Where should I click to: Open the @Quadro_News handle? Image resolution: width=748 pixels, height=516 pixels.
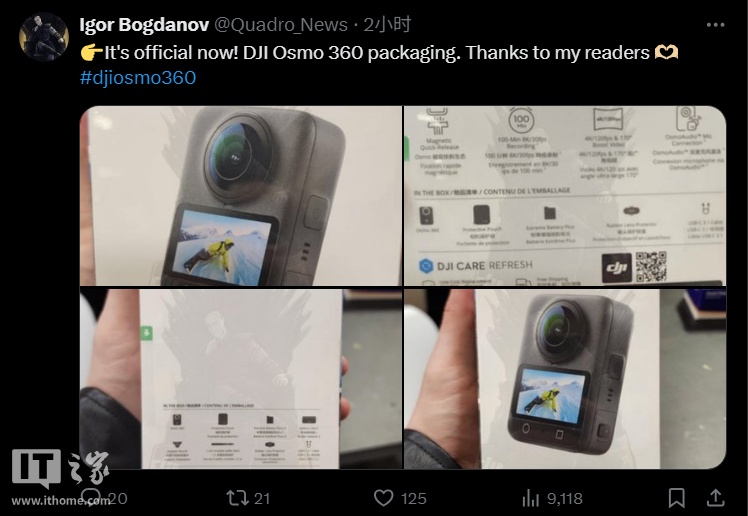[280, 25]
